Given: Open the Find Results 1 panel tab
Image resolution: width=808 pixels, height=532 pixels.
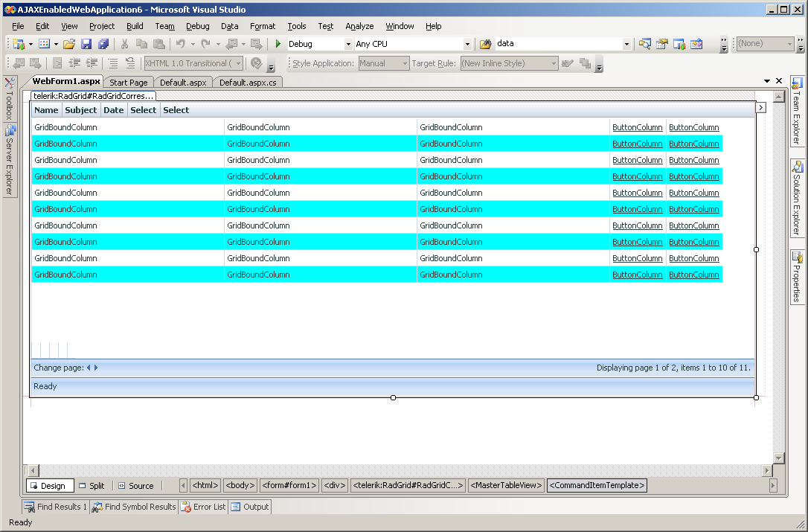Looking at the screenshot, I should [56, 507].
